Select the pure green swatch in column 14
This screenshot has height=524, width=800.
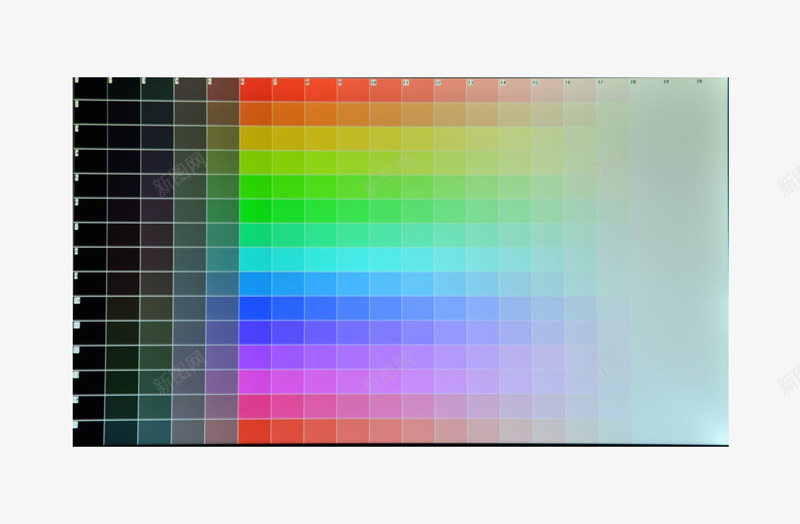tap(515, 211)
